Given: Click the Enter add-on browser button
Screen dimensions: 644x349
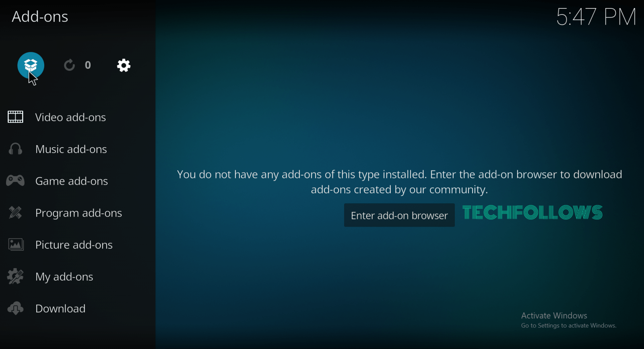Looking at the screenshot, I should tap(399, 215).
